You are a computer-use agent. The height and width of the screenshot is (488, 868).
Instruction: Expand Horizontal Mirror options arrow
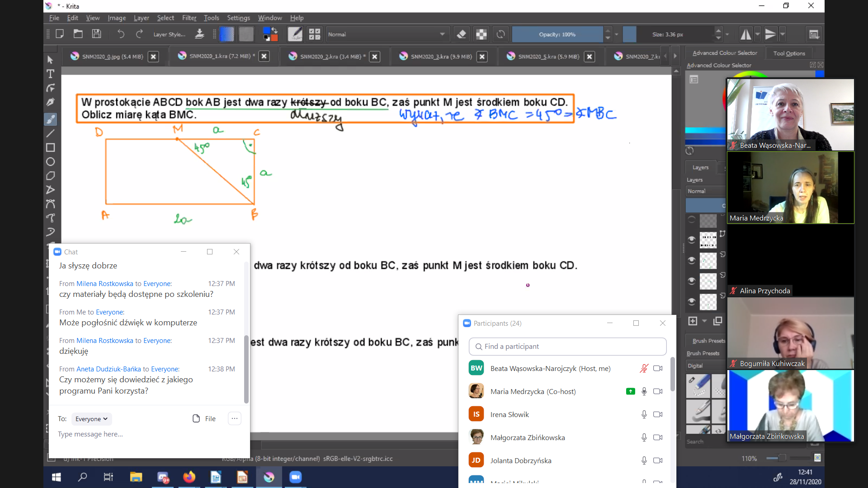pyautogui.click(x=758, y=34)
